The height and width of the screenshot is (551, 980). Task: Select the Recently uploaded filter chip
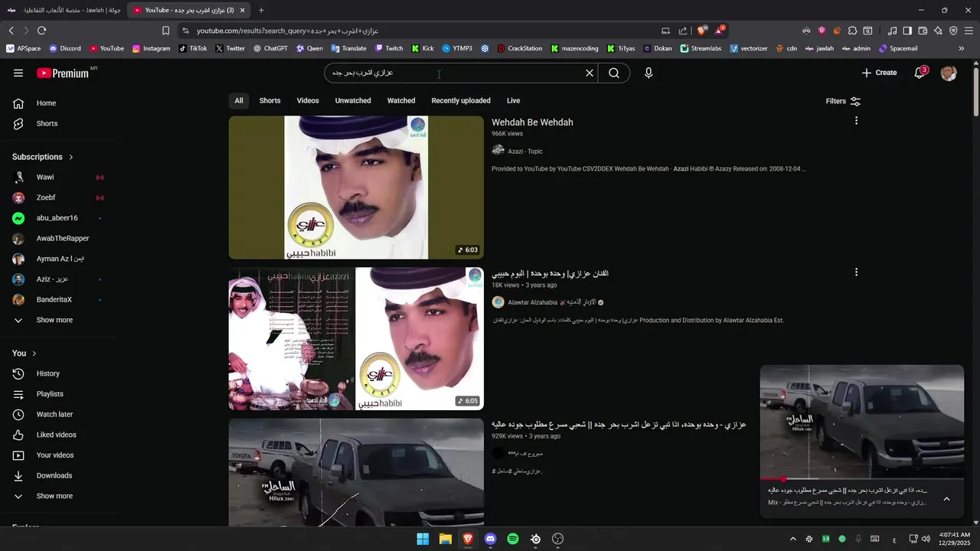click(x=461, y=101)
